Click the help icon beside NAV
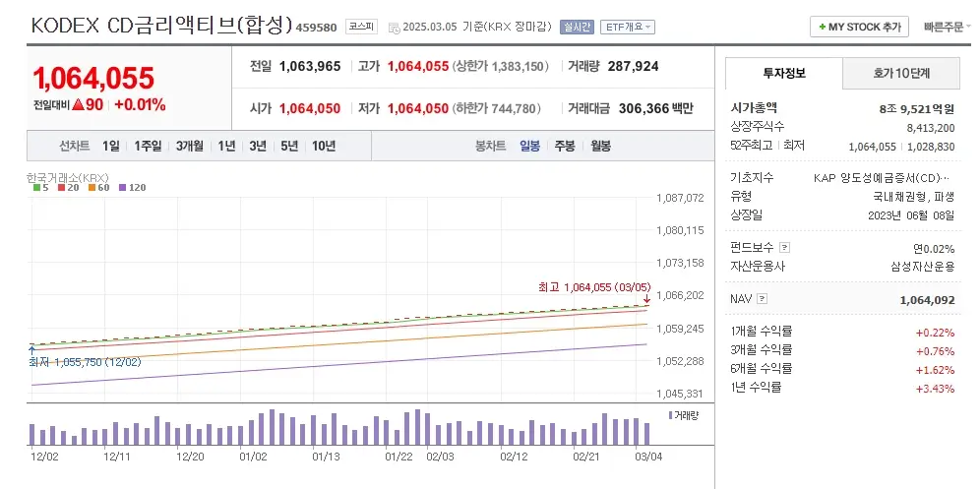This screenshot has width=980, height=489. 762,299
